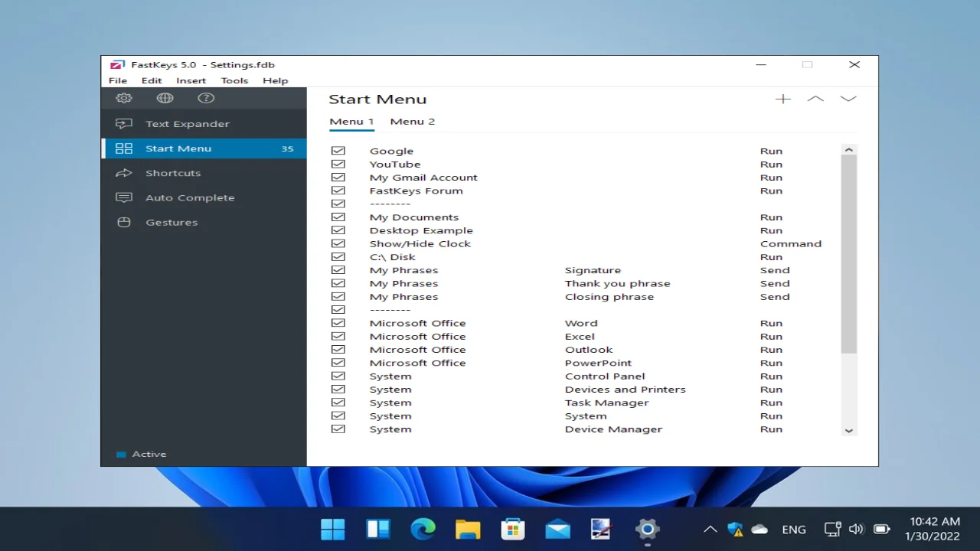Open the Text Expander section

pos(204,124)
